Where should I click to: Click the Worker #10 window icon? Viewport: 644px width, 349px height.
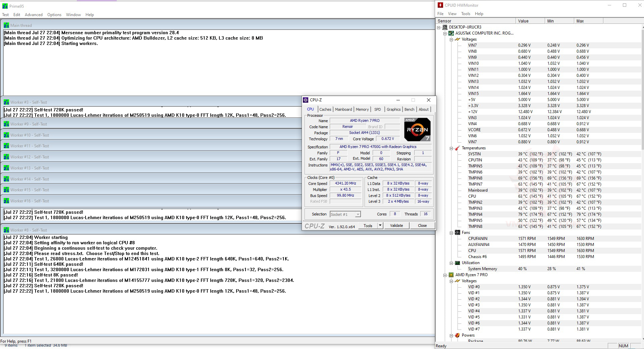6,135
